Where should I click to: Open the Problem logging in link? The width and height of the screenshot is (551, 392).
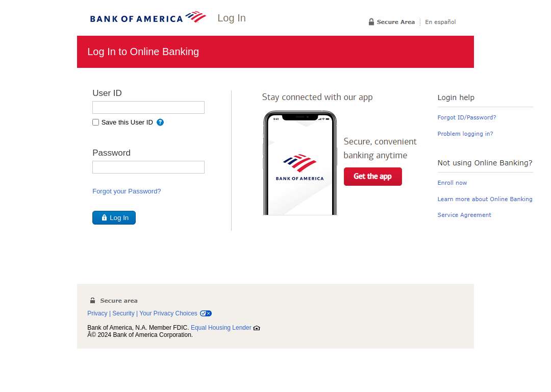tap(465, 134)
